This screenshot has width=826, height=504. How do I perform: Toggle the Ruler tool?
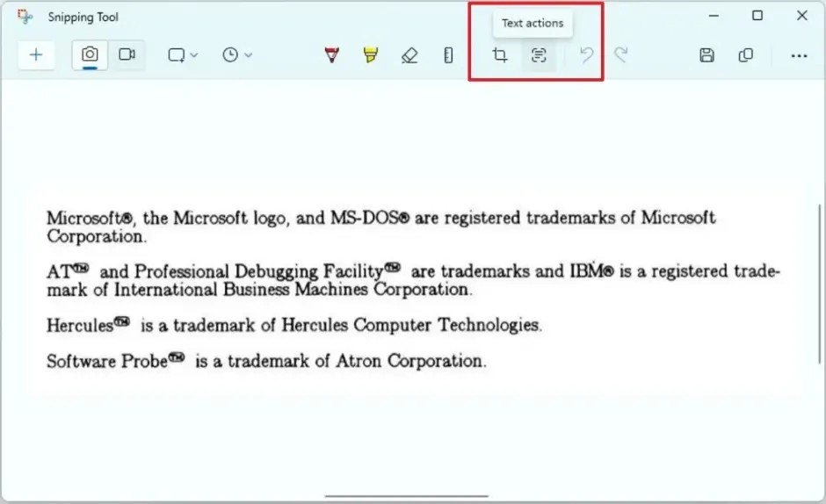pyautogui.click(x=448, y=55)
